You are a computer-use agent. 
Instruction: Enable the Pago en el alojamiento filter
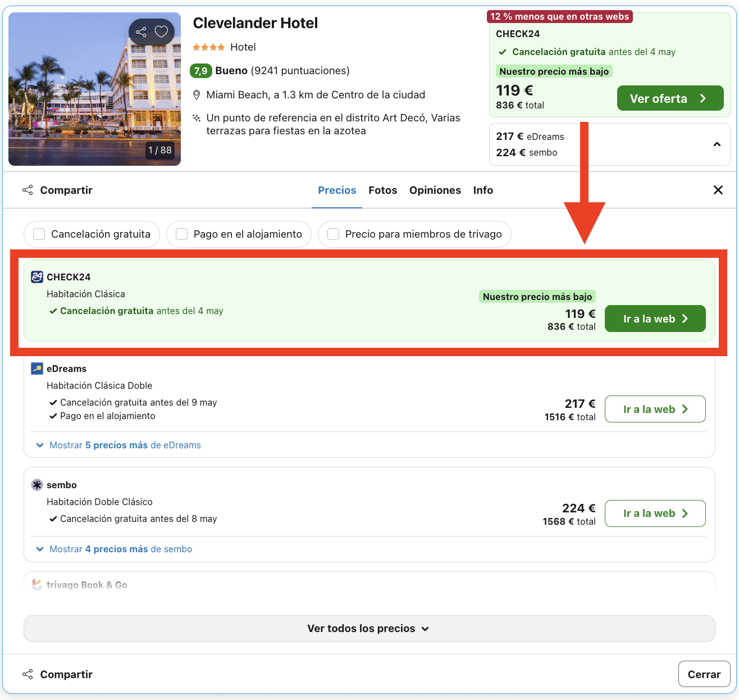click(x=181, y=234)
